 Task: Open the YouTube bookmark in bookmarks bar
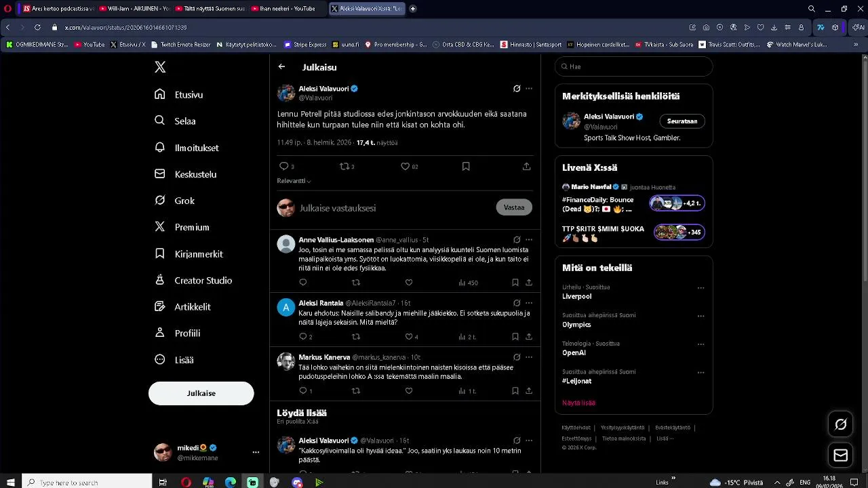(x=90, y=45)
